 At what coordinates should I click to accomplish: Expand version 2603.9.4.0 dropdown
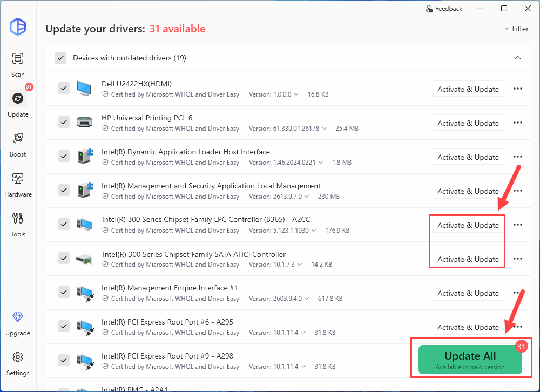pyautogui.click(x=307, y=298)
